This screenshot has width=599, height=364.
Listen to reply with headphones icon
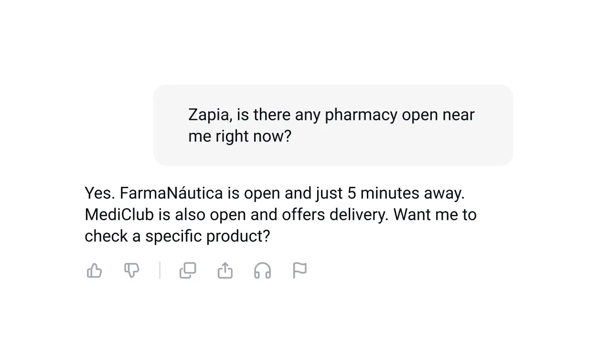tap(262, 271)
